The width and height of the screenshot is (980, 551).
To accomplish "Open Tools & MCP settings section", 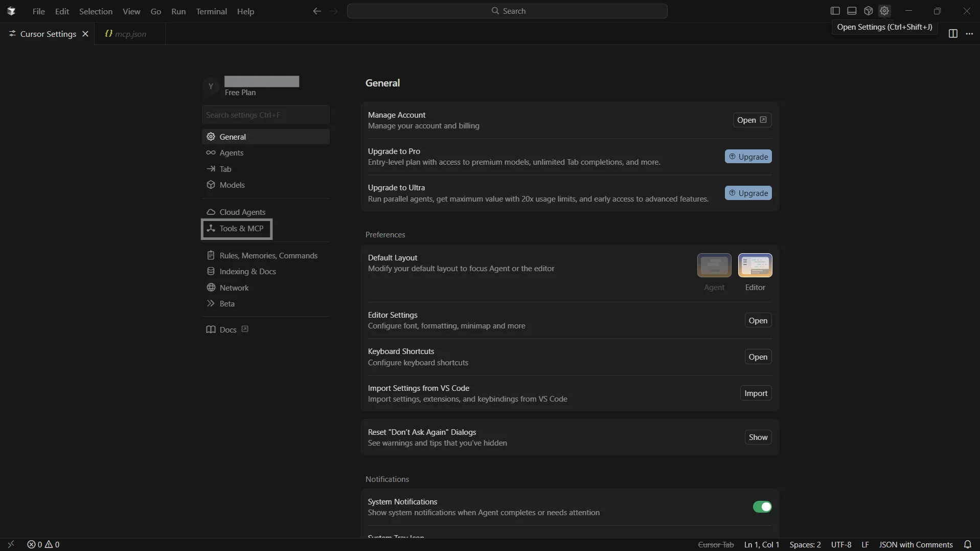I will click(x=241, y=229).
